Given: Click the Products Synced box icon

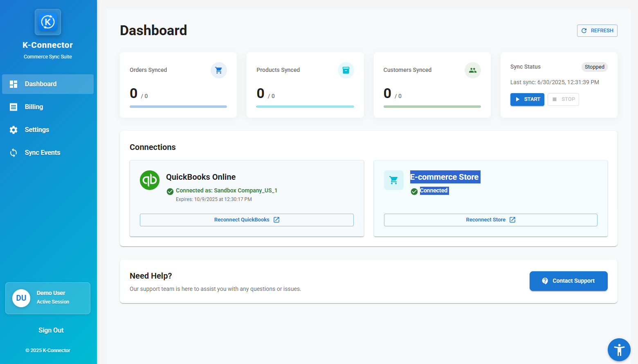Looking at the screenshot, I should (346, 70).
